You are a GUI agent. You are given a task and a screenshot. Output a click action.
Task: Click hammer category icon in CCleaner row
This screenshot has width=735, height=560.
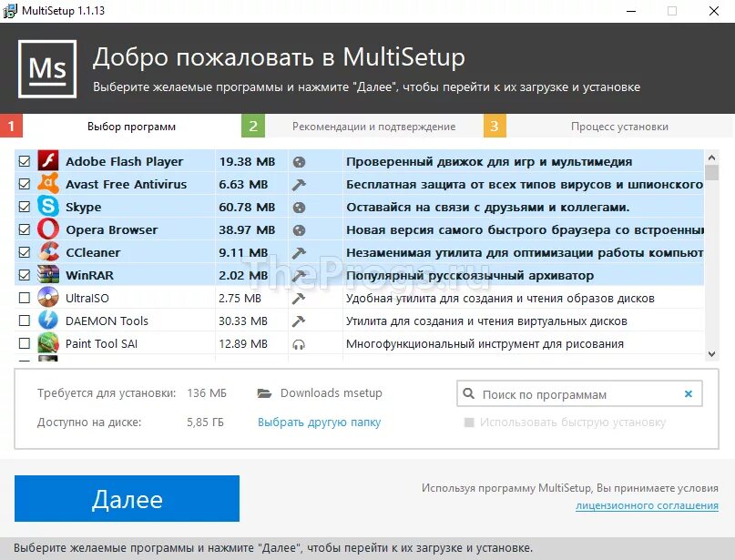click(x=299, y=253)
